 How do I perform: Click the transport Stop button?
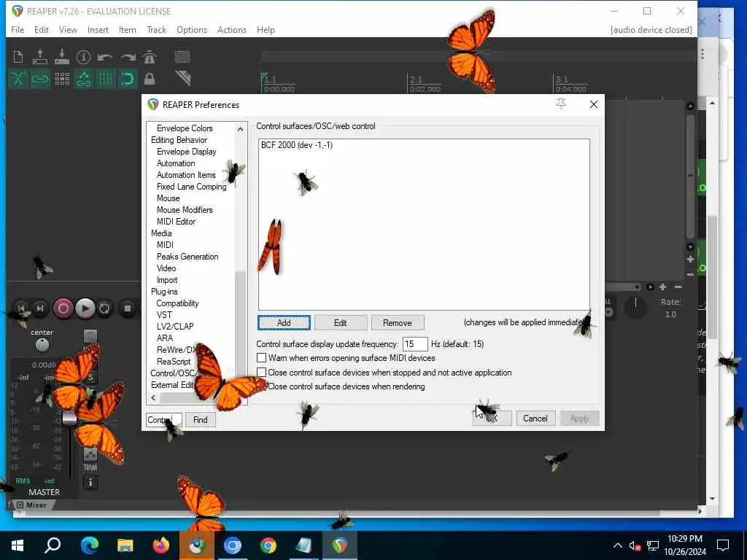coord(127,308)
